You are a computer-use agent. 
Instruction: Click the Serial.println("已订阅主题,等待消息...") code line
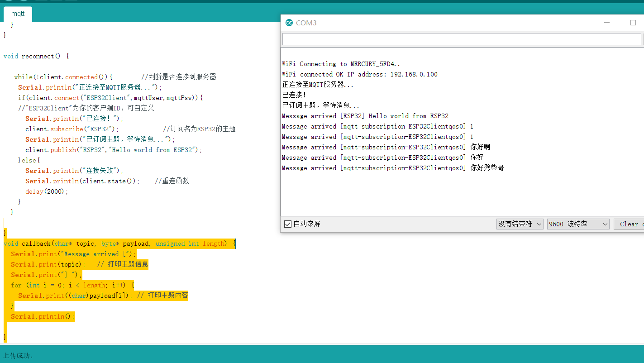100,139
